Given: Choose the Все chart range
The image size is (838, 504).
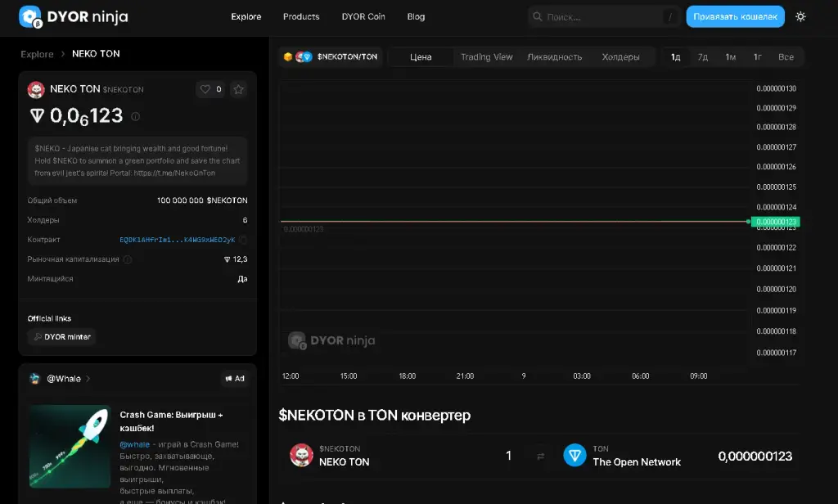Looking at the screenshot, I should tap(786, 57).
